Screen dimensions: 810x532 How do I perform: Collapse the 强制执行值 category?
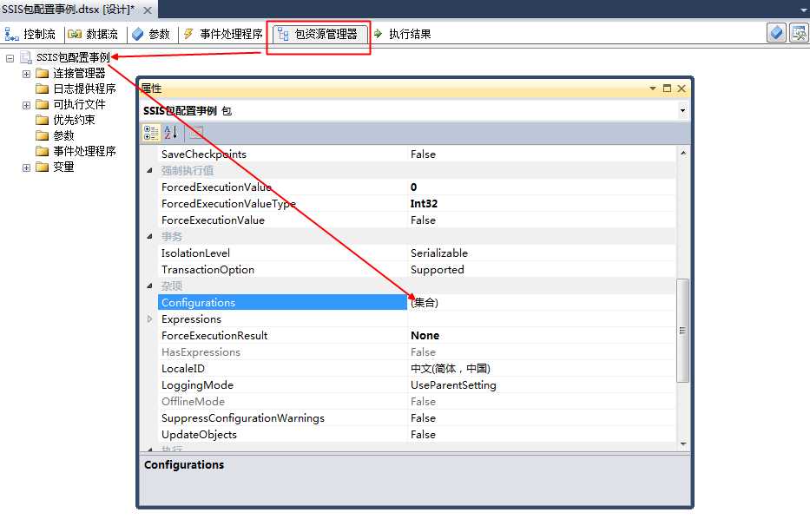tap(149, 170)
